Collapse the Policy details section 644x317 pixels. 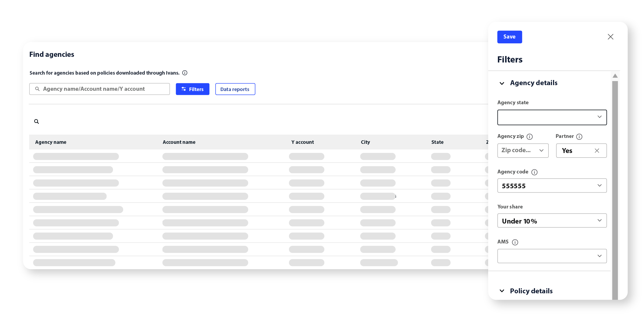(502, 291)
